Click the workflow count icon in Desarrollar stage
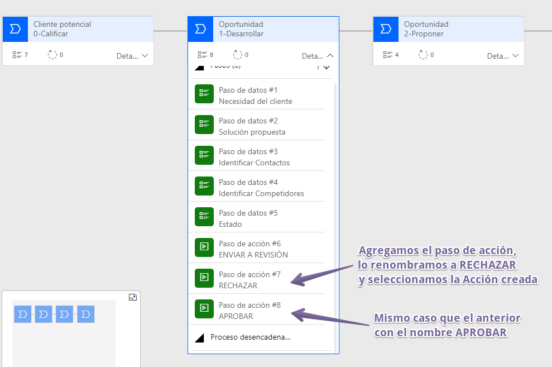This screenshot has height=367, width=552. pyautogui.click(x=238, y=55)
